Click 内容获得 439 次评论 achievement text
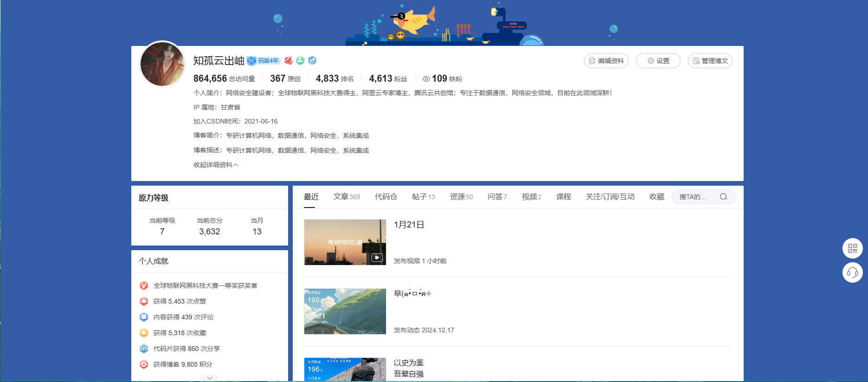The image size is (868, 382). pyautogui.click(x=183, y=317)
